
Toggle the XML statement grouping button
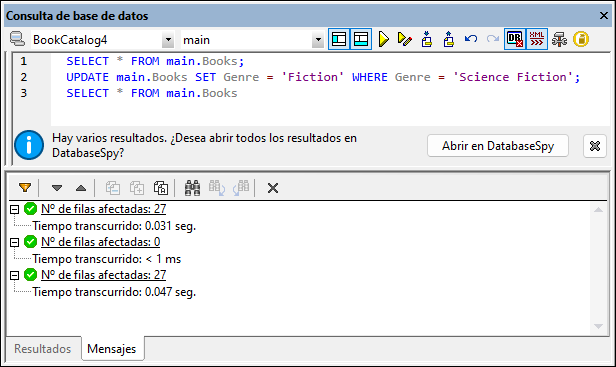coord(537,39)
